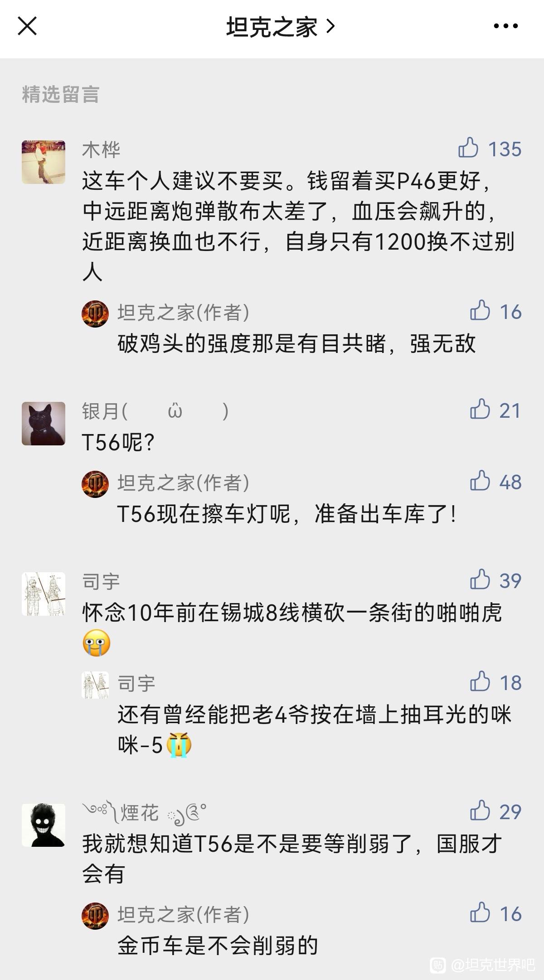The height and width of the screenshot is (980, 544).
Task: Like author reply about 破鸡头 strength
Action: click(x=480, y=311)
